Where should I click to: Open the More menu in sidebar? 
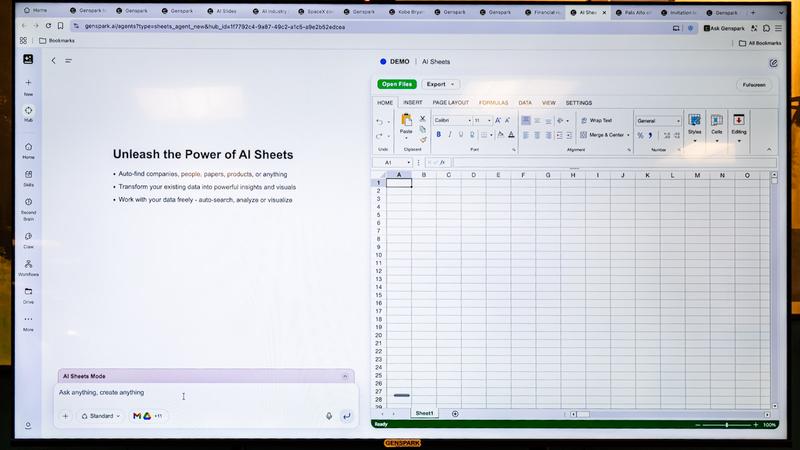tap(28, 323)
